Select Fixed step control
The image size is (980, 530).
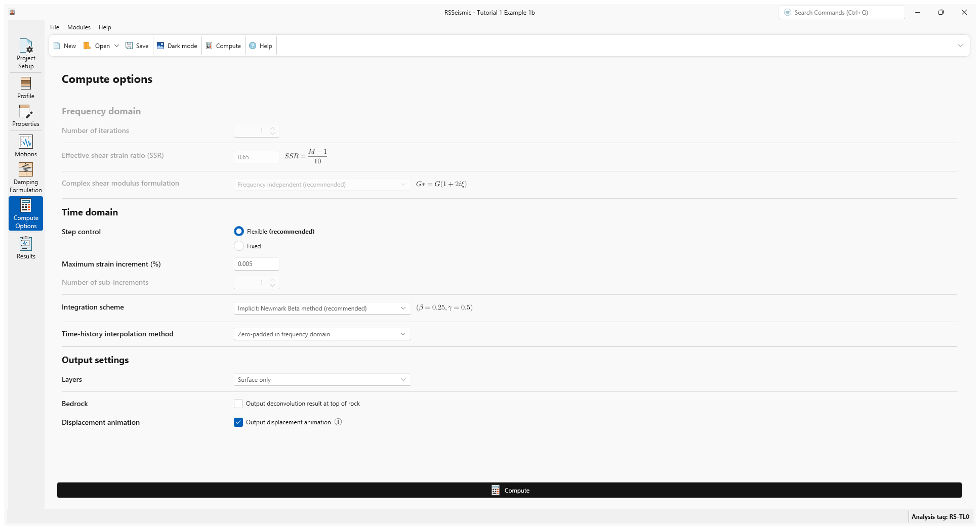pos(239,246)
